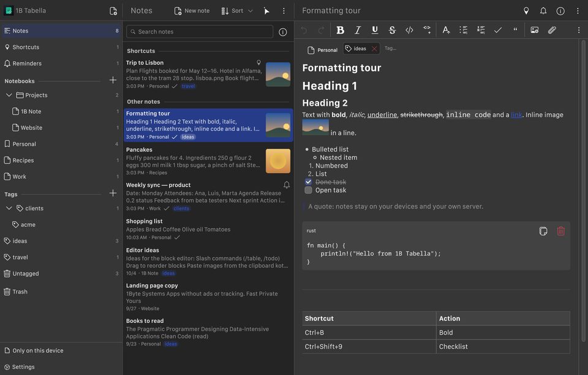Open the Shortcuts section in sidebar
The height and width of the screenshot is (375, 588).
point(61,47)
